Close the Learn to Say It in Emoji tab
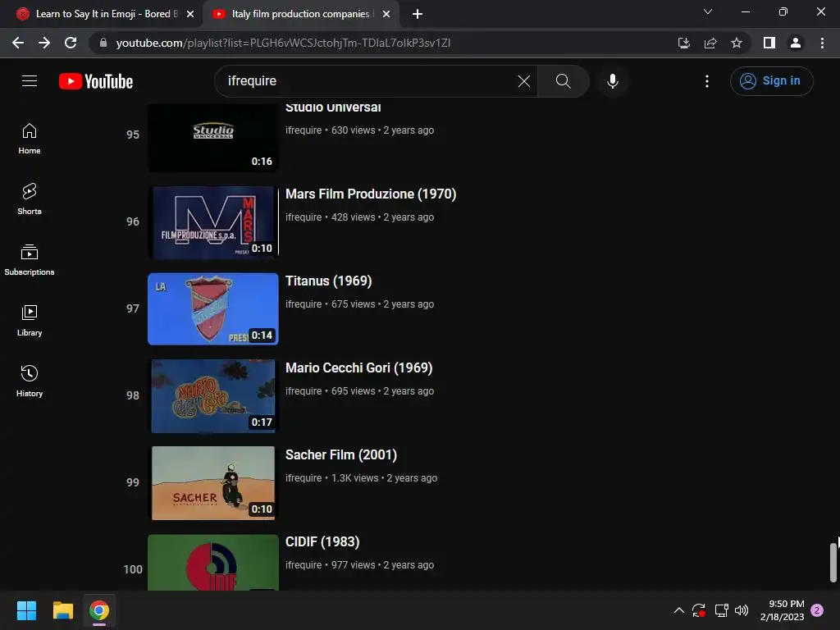Screen dimensions: 840x630 190,14
